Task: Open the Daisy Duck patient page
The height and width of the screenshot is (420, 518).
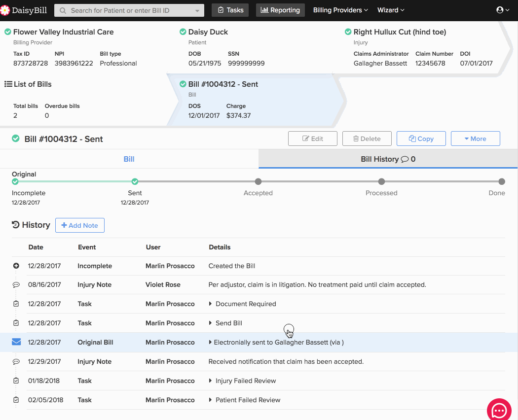Action: point(208,32)
